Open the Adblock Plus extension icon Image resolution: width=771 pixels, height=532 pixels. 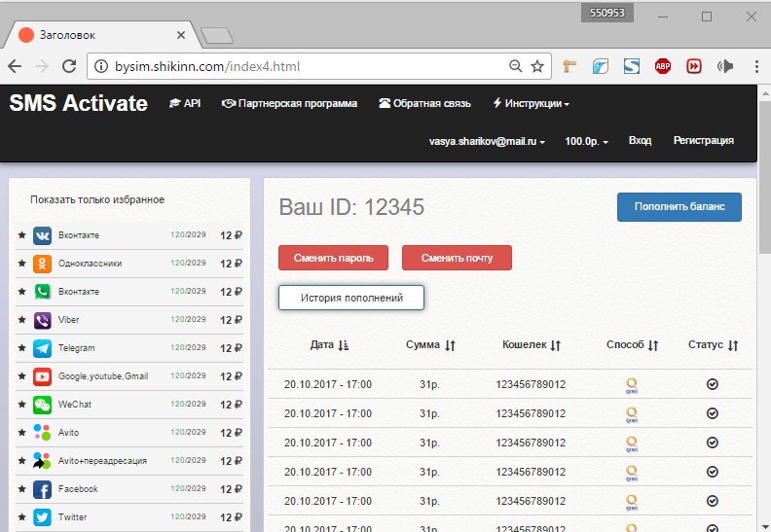click(x=663, y=66)
